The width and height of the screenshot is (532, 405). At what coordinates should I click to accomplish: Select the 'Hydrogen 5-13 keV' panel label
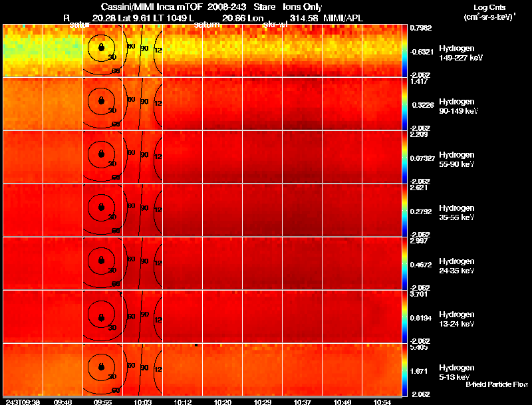(457, 372)
